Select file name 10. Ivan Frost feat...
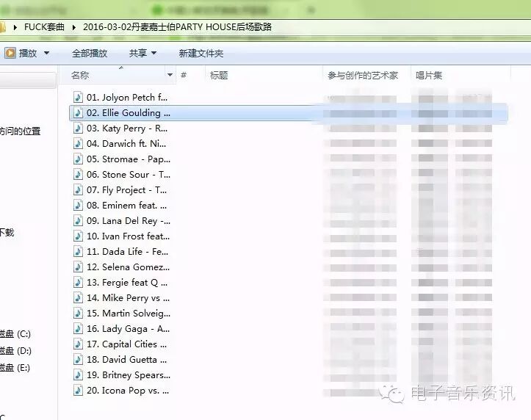 coord(128,236)
